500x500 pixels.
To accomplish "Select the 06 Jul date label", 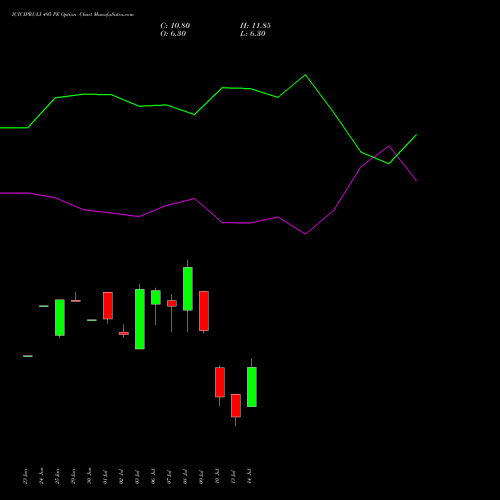I will click(x=153, y=477).
